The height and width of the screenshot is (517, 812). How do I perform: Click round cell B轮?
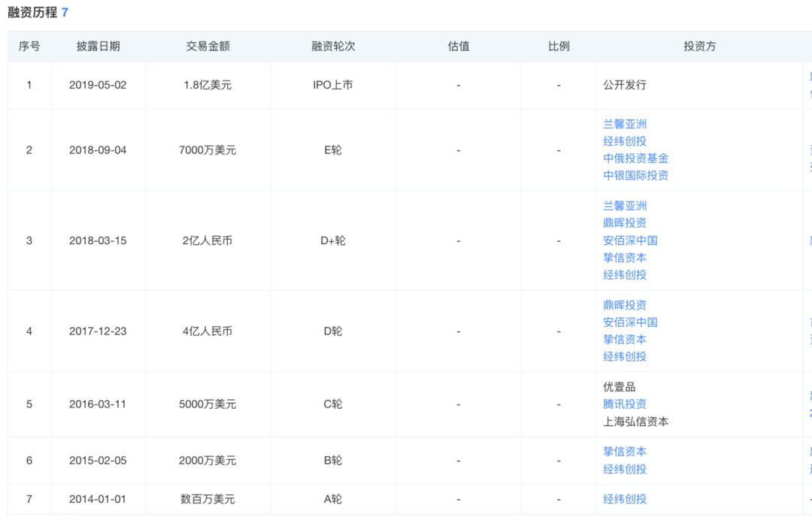pyautogui.click(x=333, y=461)
